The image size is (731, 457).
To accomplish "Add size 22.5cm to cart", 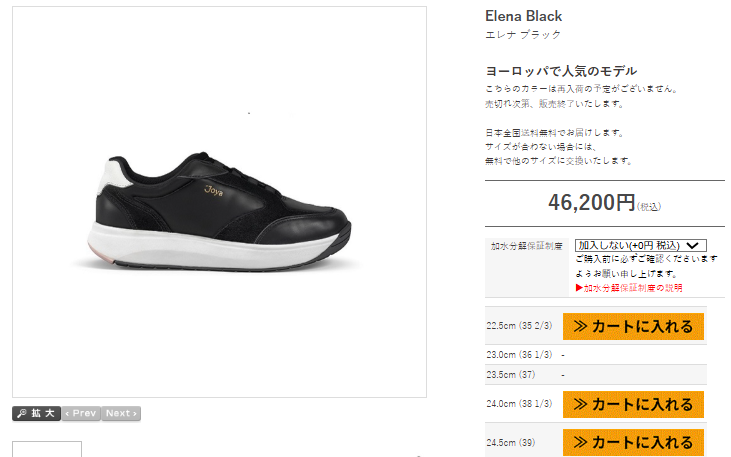I will coord(633,326).
